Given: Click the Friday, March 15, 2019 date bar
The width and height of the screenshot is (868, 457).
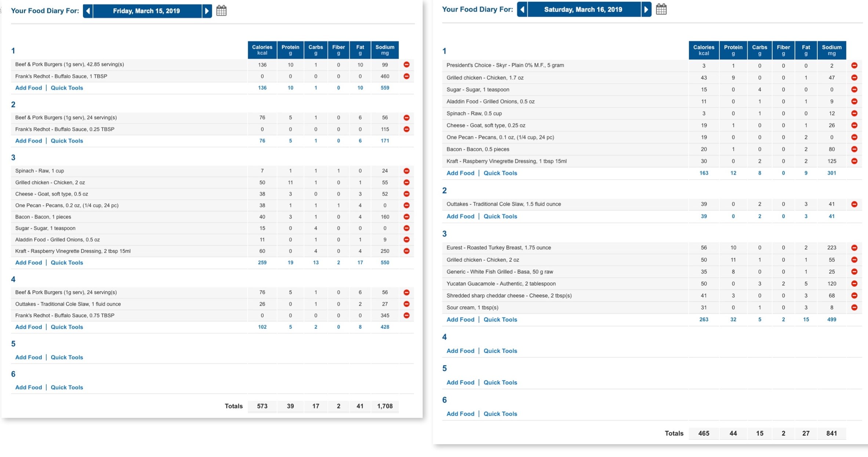Looking at the screenshot, I should (147, 11).
